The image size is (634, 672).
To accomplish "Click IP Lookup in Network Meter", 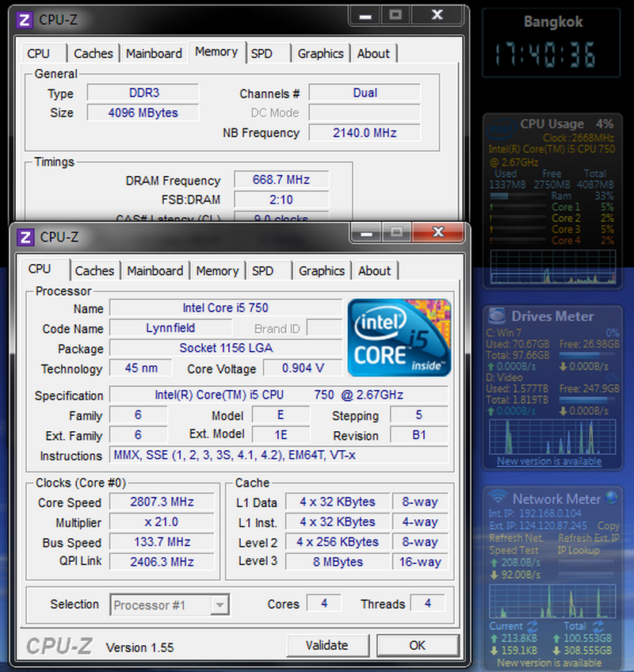I will [x=579, y=550].
